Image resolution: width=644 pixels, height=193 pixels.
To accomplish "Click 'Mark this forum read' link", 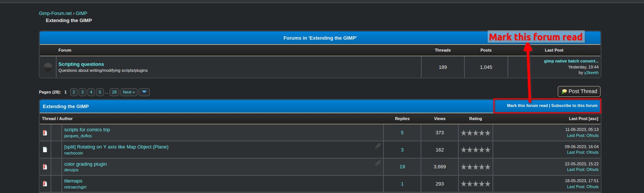I will tap(527, 105).
